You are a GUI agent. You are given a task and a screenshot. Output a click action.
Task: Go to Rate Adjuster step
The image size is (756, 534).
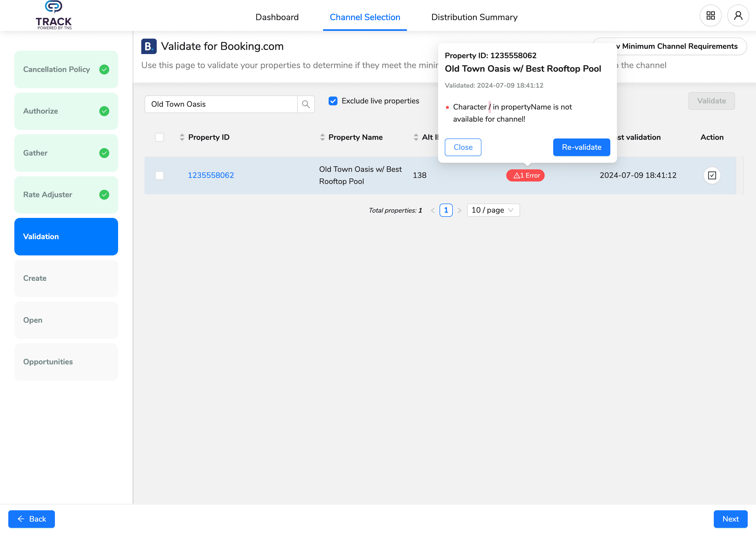[x=66, y=195]
